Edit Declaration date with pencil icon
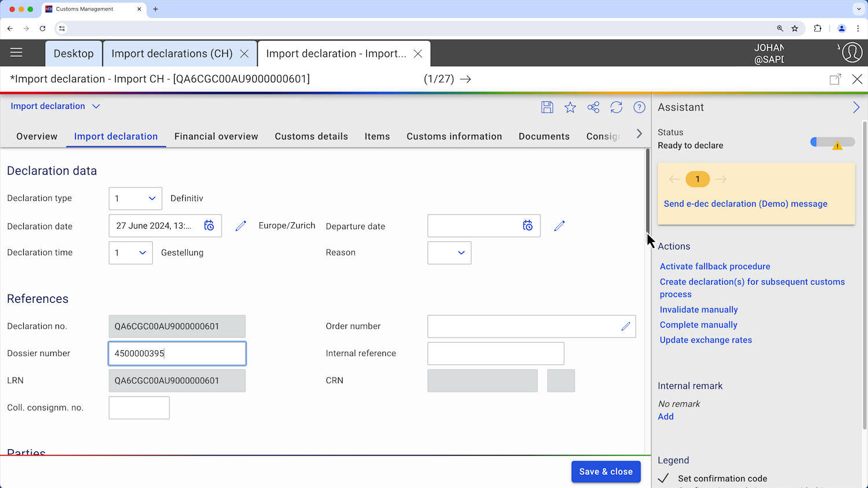Screen dimensions: 868x488 coord(241,226)
